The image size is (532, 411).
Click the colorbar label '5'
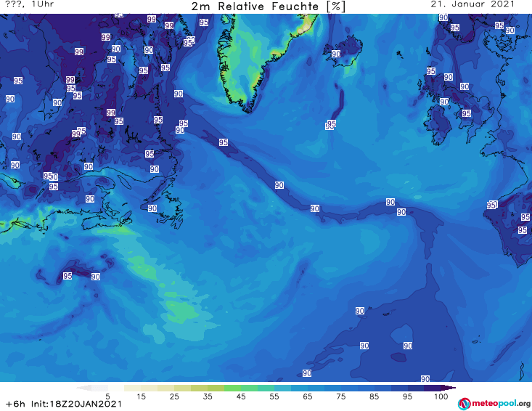point(107,396)
